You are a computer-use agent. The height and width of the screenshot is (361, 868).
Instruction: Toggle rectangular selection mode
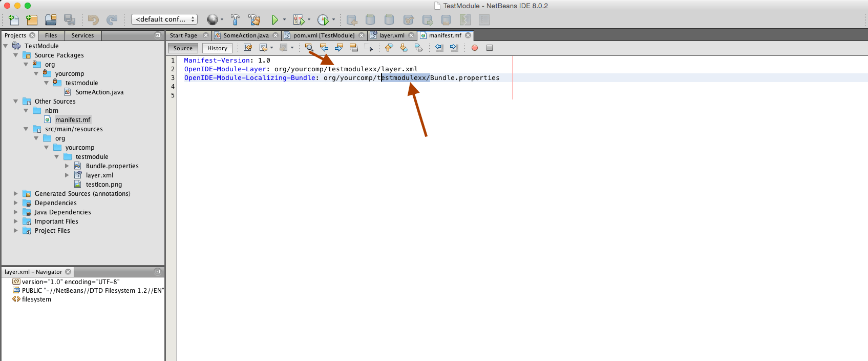[368, 48]
